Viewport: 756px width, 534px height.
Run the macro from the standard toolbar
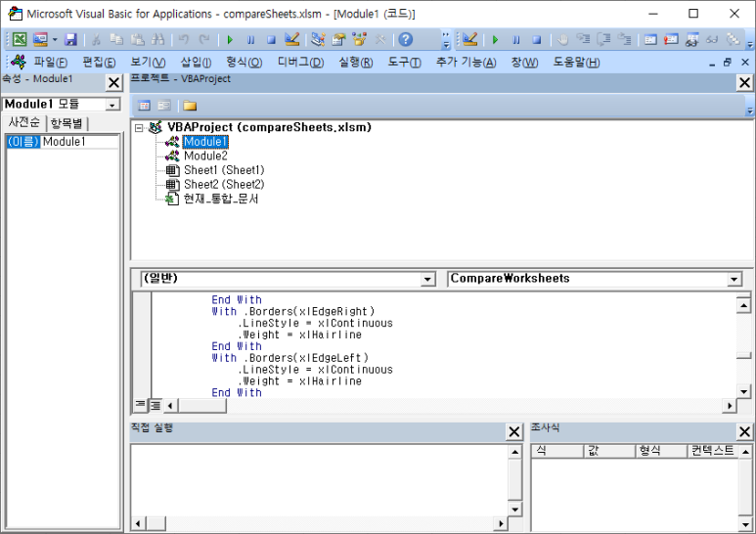(230, 40)
